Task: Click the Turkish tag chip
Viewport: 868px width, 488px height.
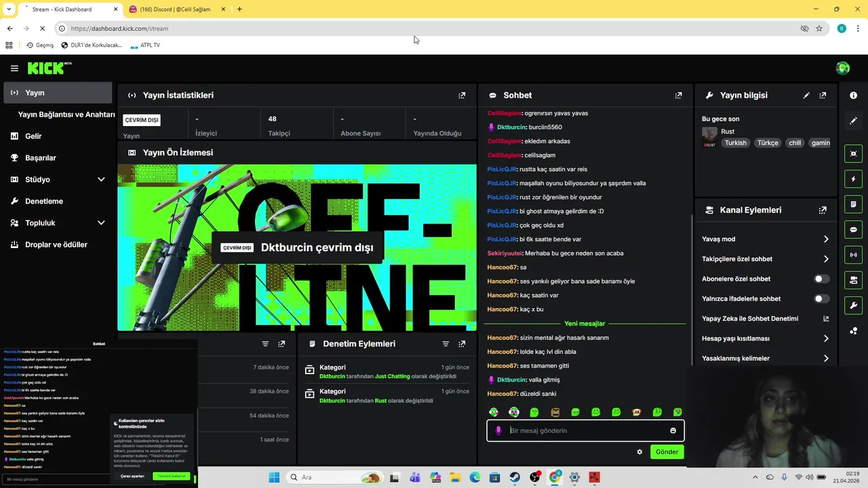Action: 735,143
